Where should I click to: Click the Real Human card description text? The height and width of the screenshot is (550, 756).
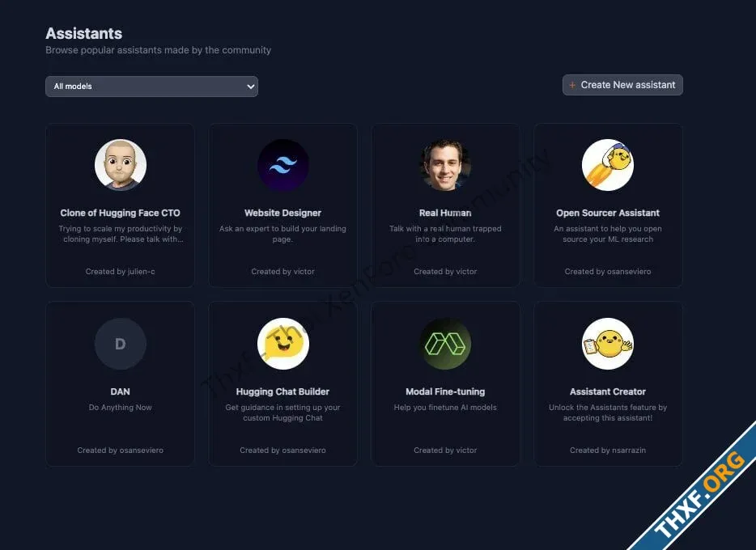point(445,234)
